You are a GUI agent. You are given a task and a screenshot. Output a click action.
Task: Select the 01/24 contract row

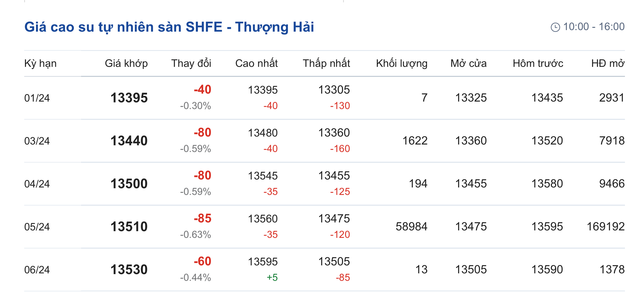point(37,98)
